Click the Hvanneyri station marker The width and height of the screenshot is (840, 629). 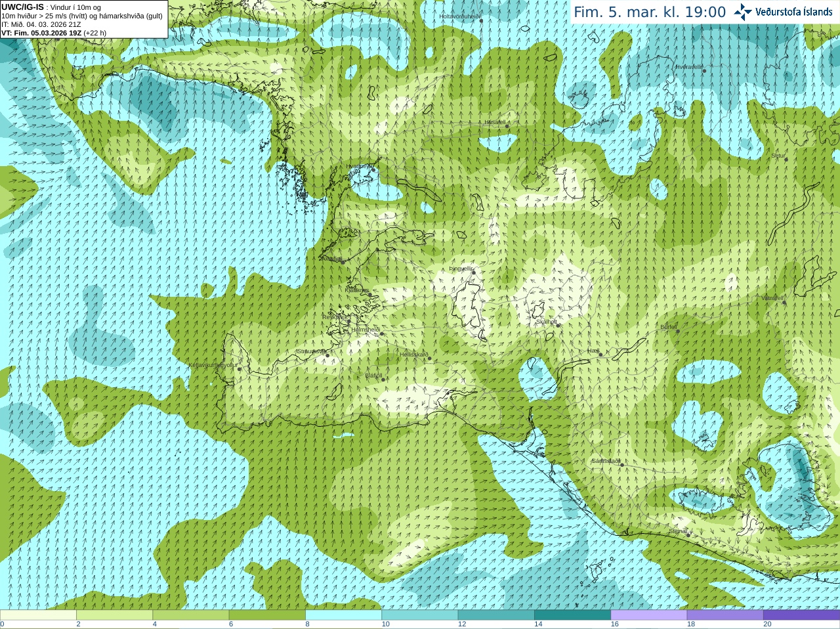[x=373, y=169]
